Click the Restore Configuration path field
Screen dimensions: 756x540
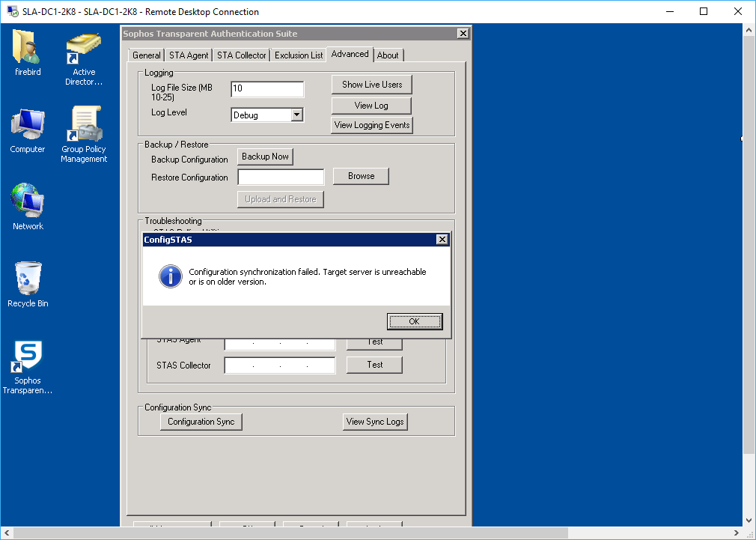[281, 177]
